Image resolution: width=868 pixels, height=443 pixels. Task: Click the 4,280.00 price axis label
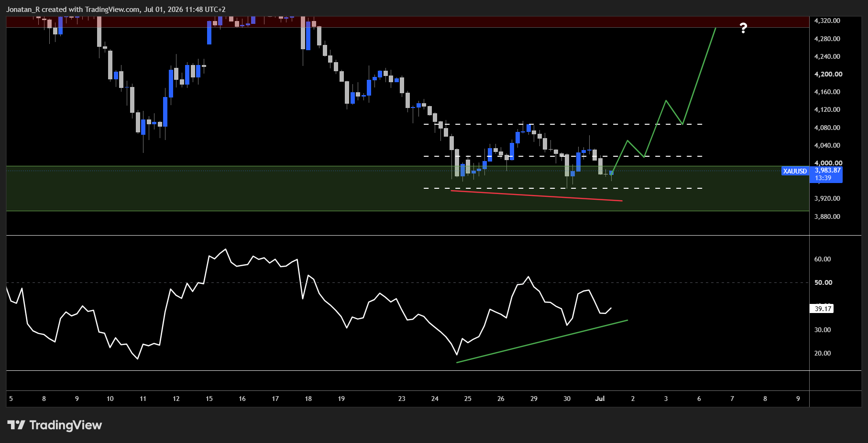[x=827, y=39]
